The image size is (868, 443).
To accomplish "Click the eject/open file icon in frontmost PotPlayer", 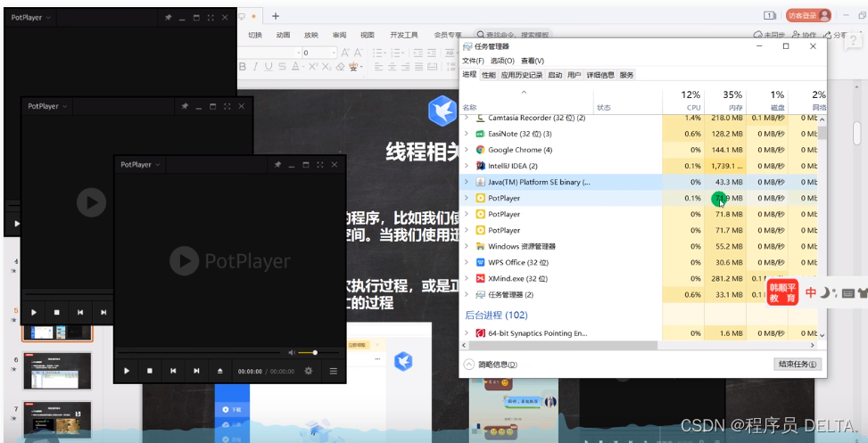I will (219, 371).
